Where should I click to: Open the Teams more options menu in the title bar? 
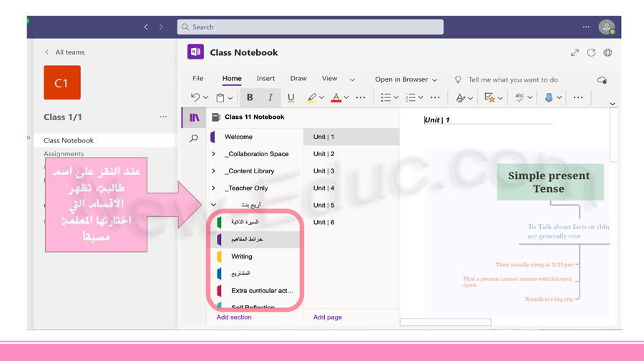586,27
